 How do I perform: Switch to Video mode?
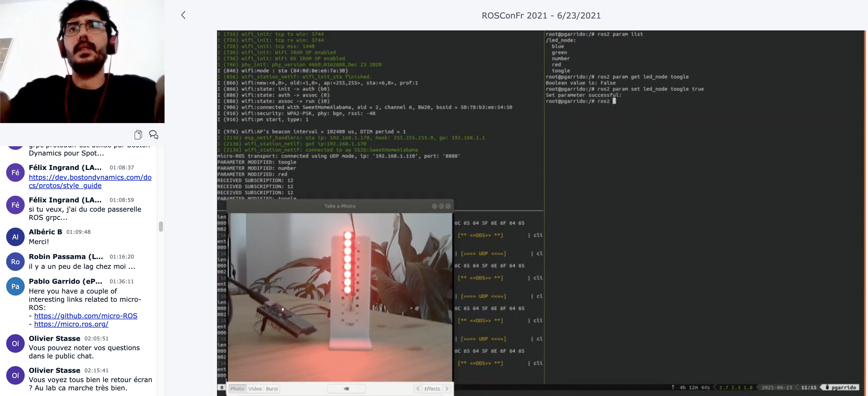pos(255,389)
